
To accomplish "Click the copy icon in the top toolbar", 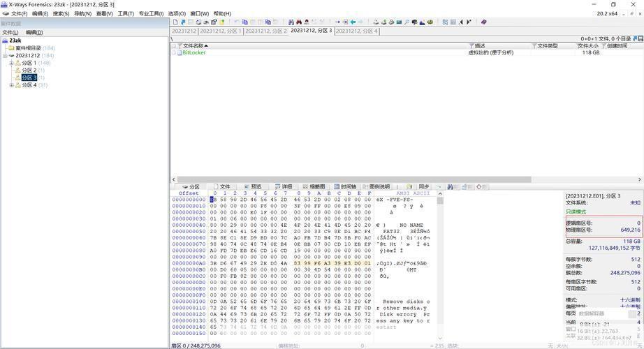I will (244, 22).
